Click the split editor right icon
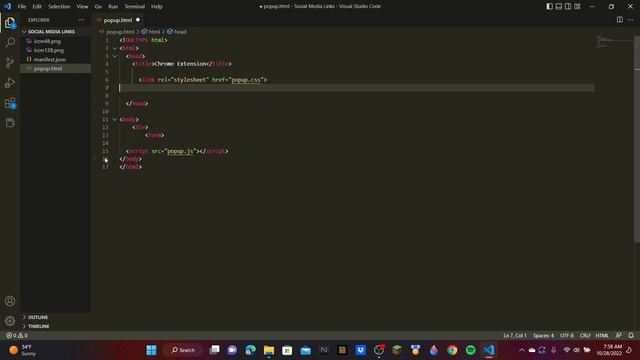The width and height of the screenshot is (640, 360). coord(620,20)
